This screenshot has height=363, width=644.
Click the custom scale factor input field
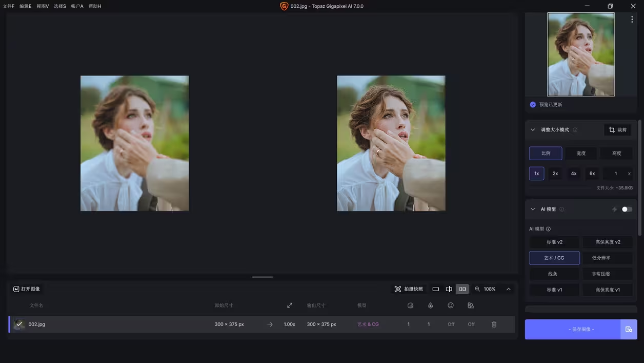click(x=615, y=174)
